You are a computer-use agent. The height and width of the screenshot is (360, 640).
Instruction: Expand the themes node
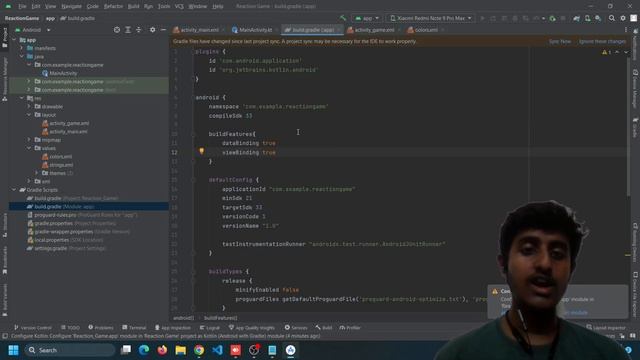click(36, 173)
